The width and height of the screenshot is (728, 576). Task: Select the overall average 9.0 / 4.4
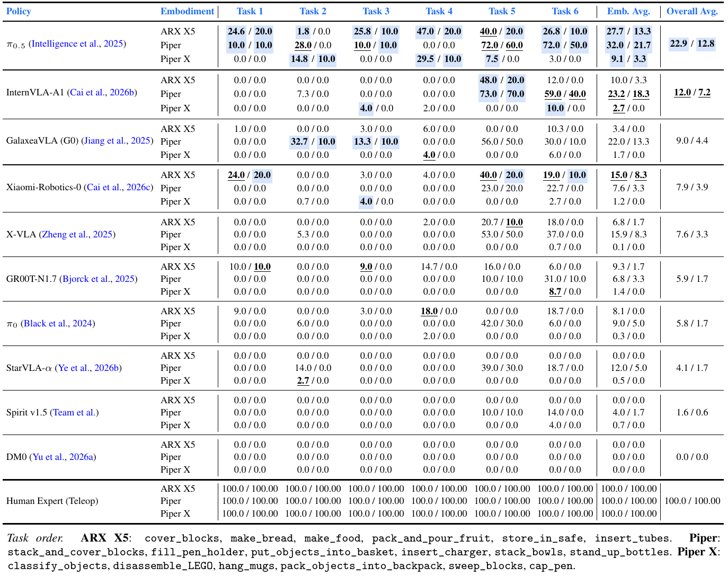tap(693, 140)
